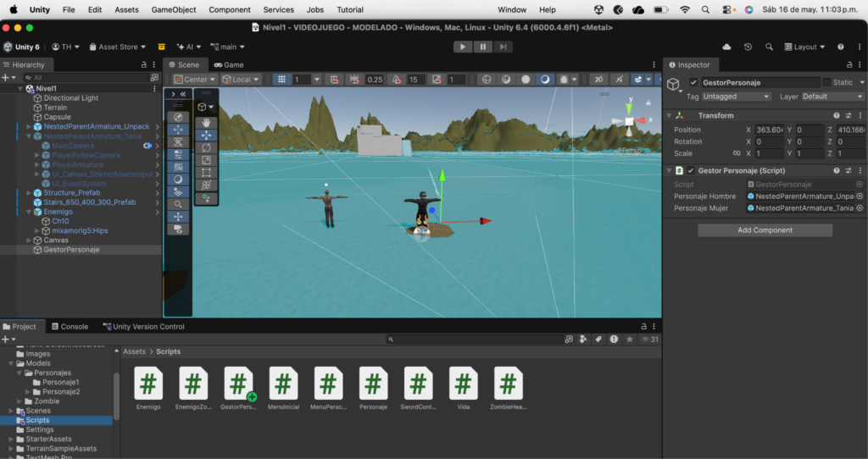This screenshot has height=459, width=868.
Task: Click Assets breadcrumb in Project panel
Action: tap(135, 351)
